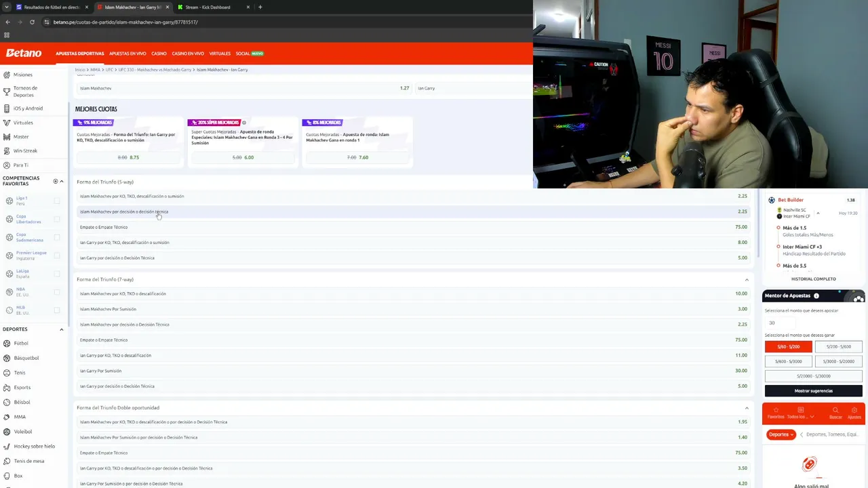Switch to Stream - Kick Dashboard tab

click(x=214, y=7)
